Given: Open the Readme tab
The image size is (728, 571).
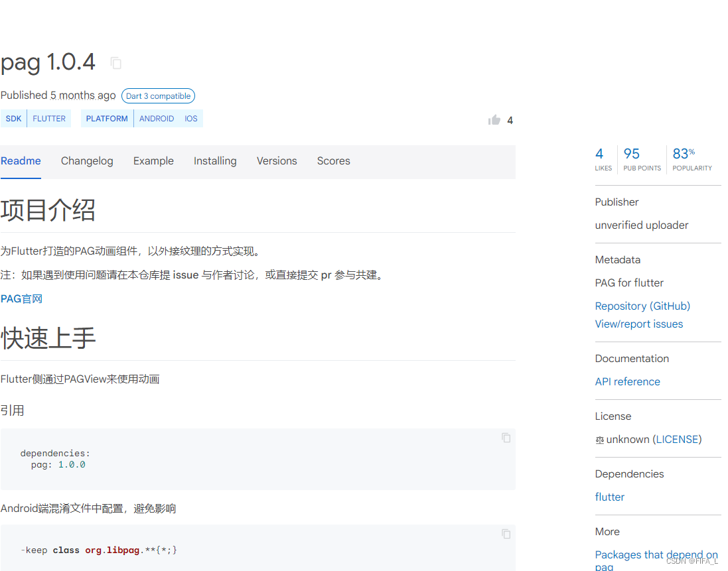Looking at the screenshot, I should pos(21,161).
